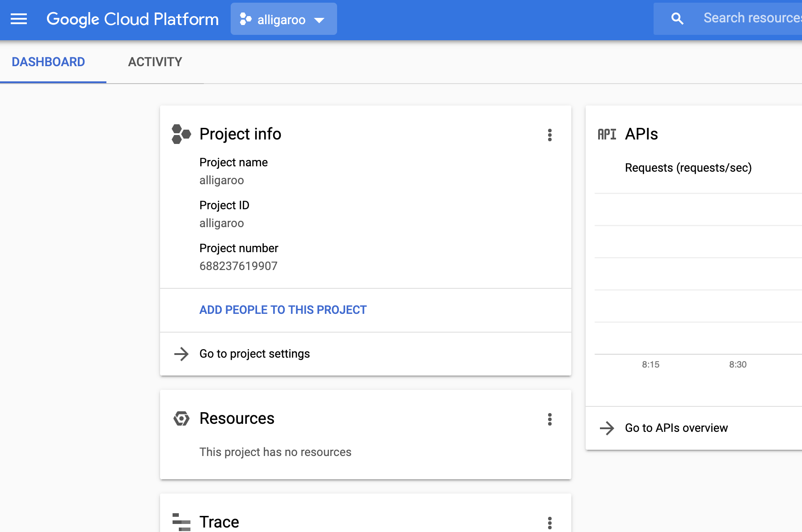802x532 pixels.
Task: Click the Project ID label
Action: [x=224, y=205]
